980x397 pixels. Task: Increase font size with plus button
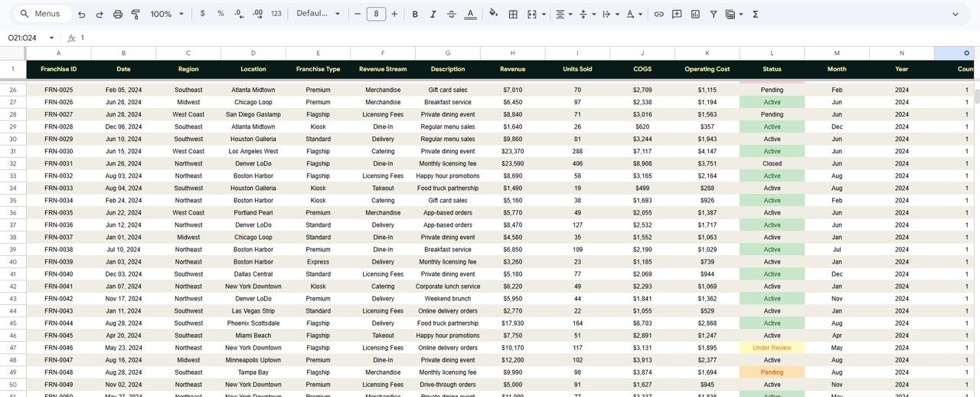point(394,14)
